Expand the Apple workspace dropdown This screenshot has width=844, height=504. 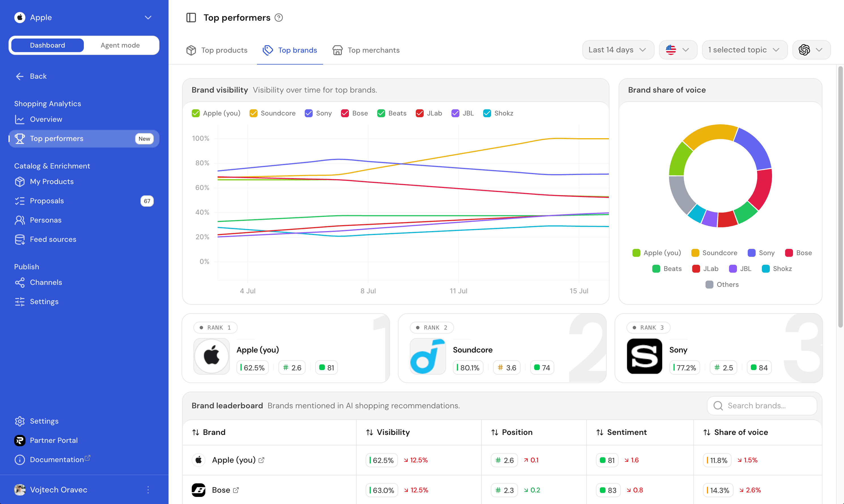point(148,17)
